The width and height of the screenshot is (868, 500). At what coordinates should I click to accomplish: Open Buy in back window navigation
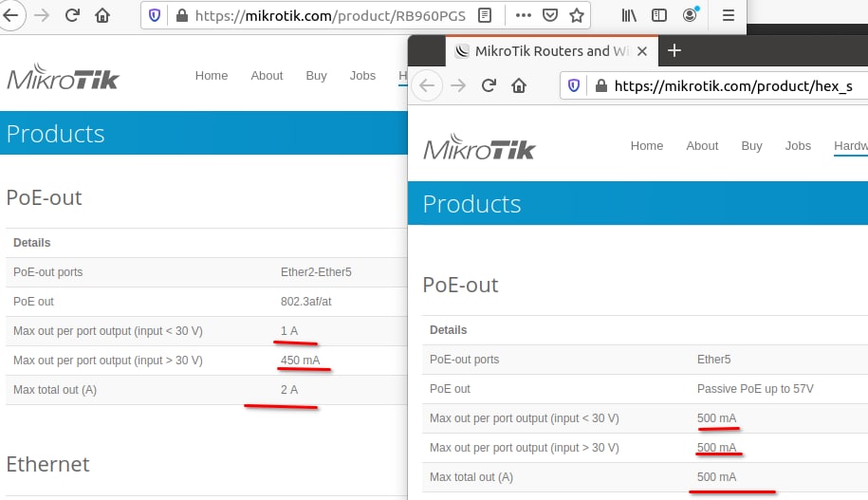[x=316, y=75]
